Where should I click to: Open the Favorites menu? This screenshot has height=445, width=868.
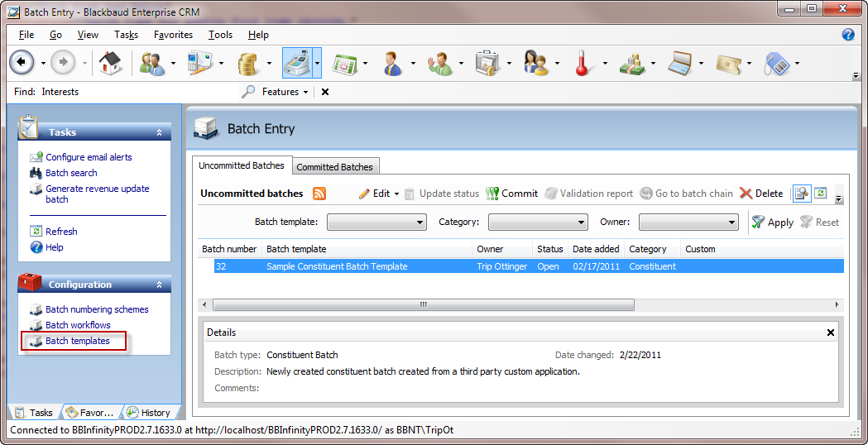(173, 35)
